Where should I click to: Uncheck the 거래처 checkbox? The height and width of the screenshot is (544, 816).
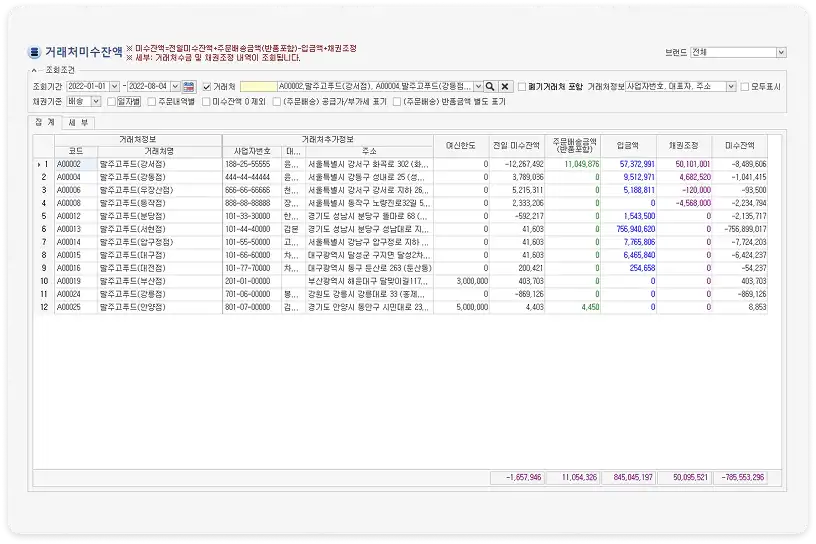tap(207, 87)
